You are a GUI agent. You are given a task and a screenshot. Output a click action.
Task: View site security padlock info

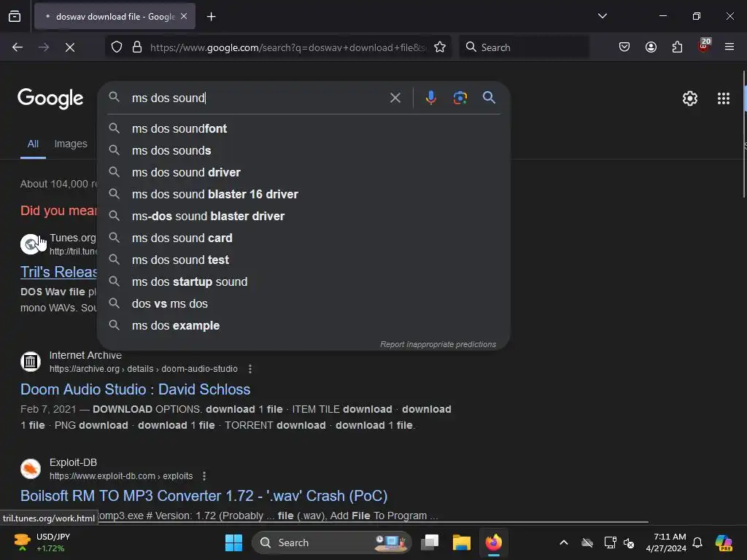[x=137, y=47]
